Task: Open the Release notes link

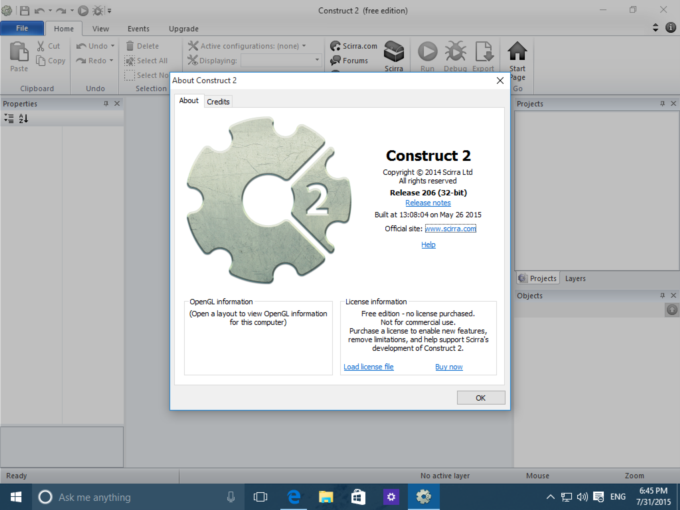Action: click(x=428, y=203)
